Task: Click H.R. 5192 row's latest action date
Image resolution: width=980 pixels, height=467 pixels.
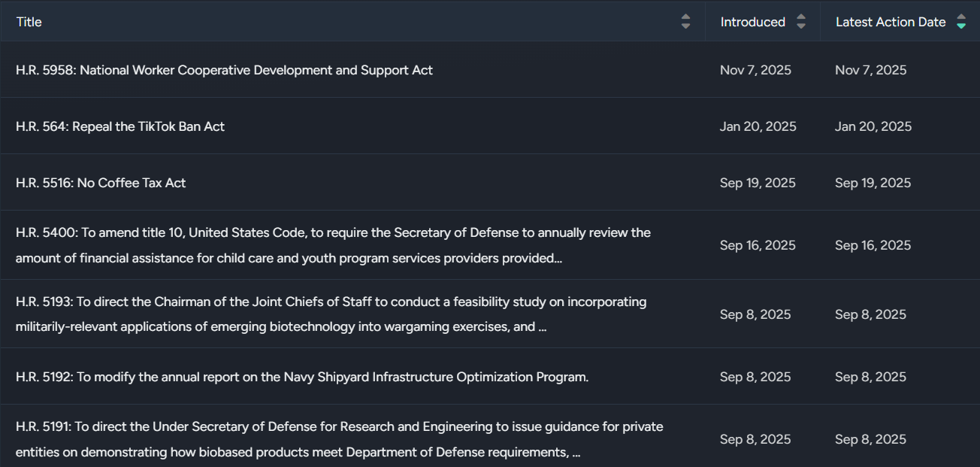Action: click(870, 377)
